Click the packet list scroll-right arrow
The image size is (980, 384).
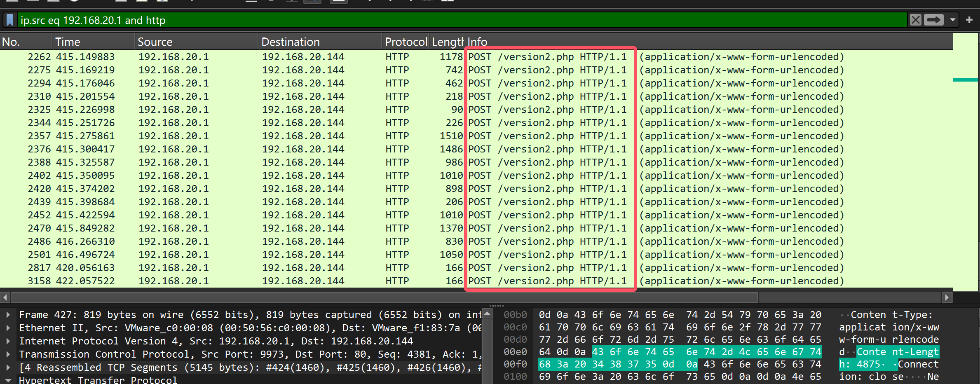click(x=947, y=297)
